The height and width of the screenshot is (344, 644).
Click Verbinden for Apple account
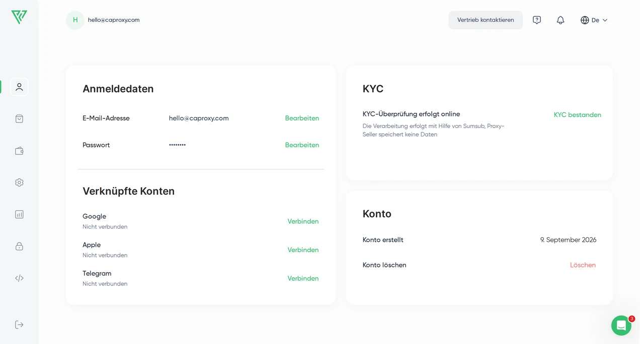coord(303,250)
